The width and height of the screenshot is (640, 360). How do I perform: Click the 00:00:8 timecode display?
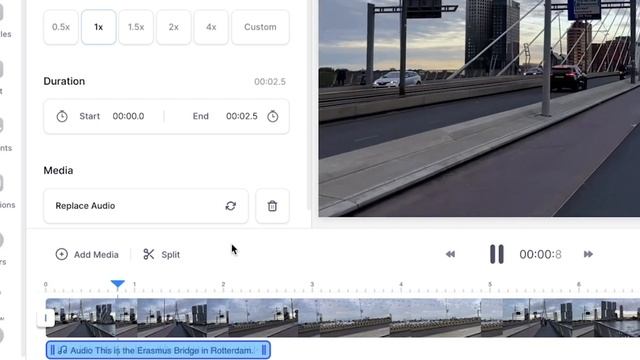540,255
